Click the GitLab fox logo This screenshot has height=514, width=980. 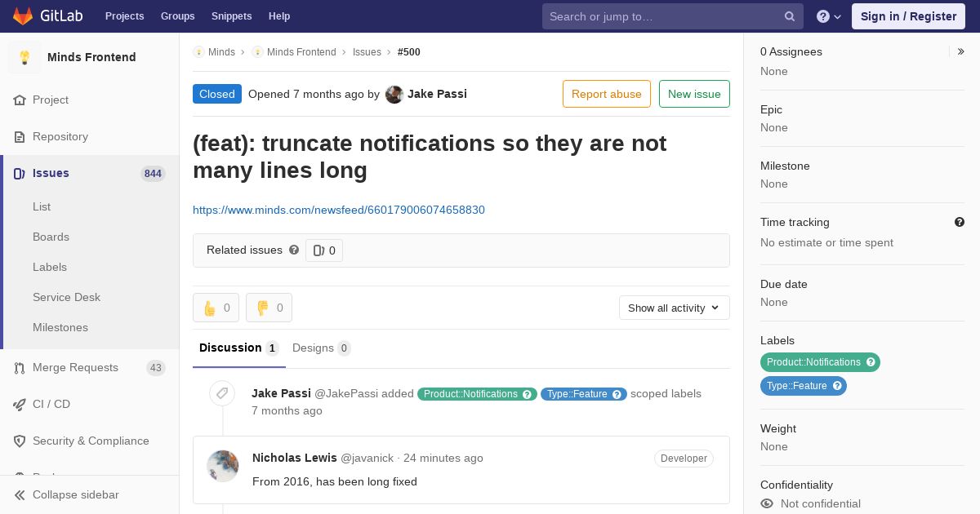23,16
